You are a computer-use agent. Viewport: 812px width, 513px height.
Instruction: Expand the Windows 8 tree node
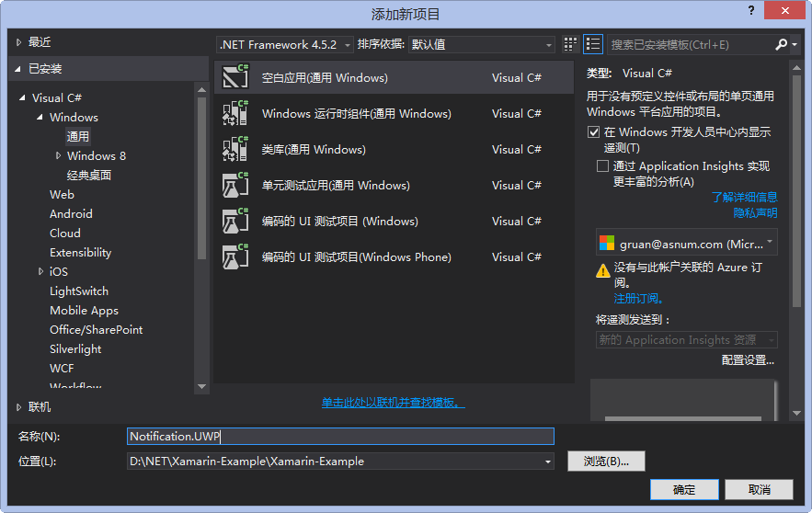tap(59, 155)
